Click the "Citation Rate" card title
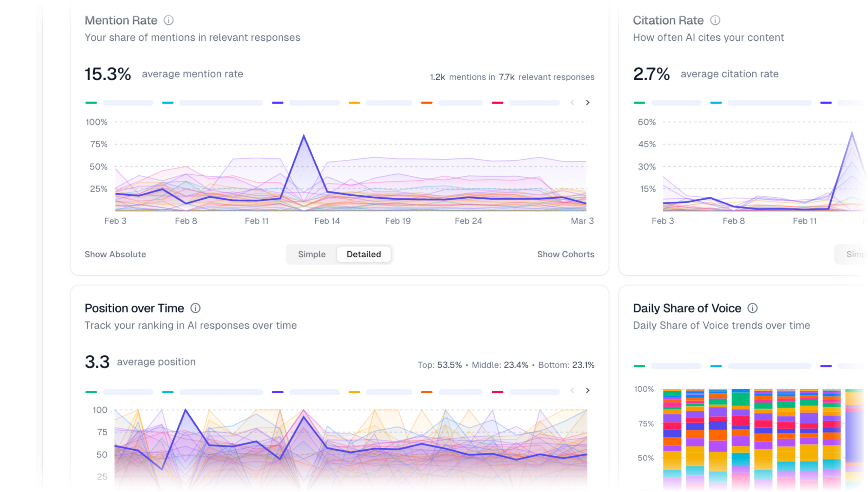This screenshot has width=868, height=492. 668,20
